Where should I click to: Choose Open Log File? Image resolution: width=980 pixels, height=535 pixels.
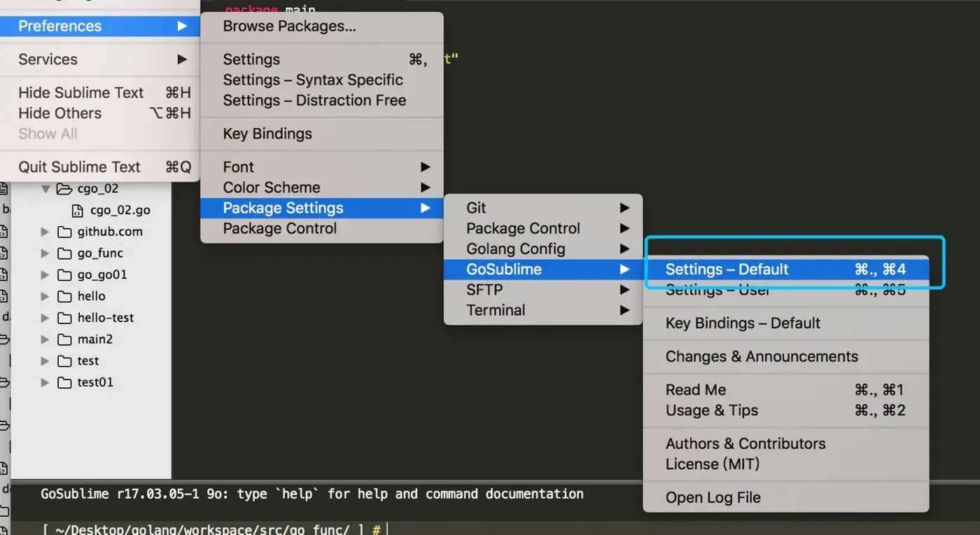click(x=786, y=497)
